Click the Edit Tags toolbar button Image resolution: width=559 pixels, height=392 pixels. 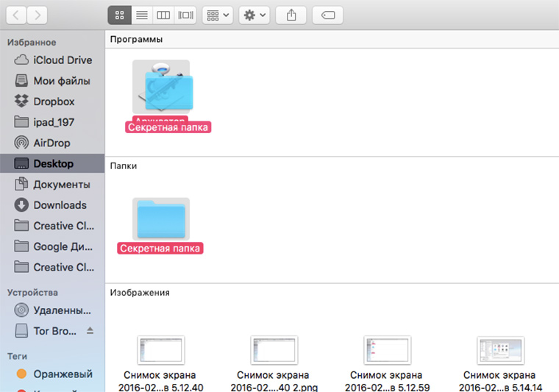327,15
